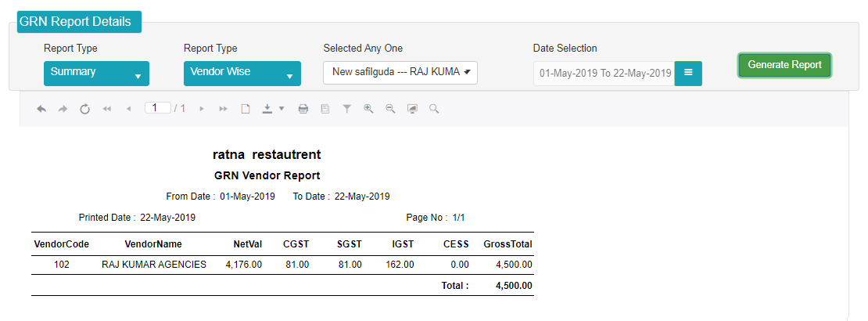Click the full screen monitor icon
Screen dimensions: 868x321
click(412, 109)
